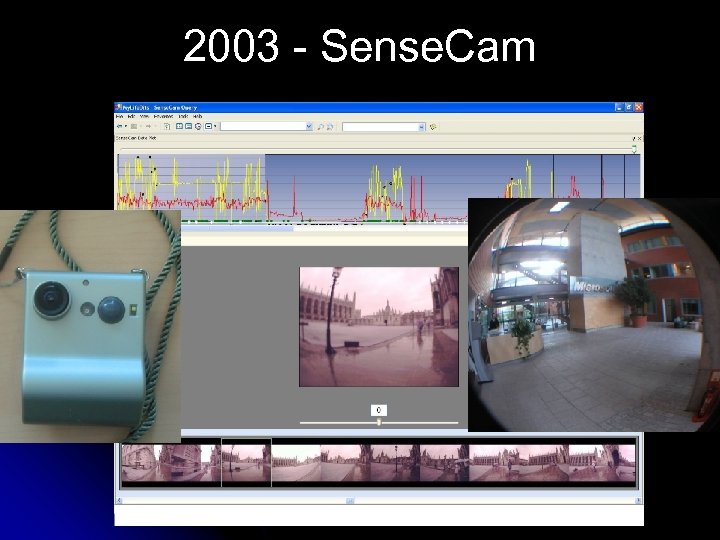Minimize the SenseCam Query window

[619, 107]
